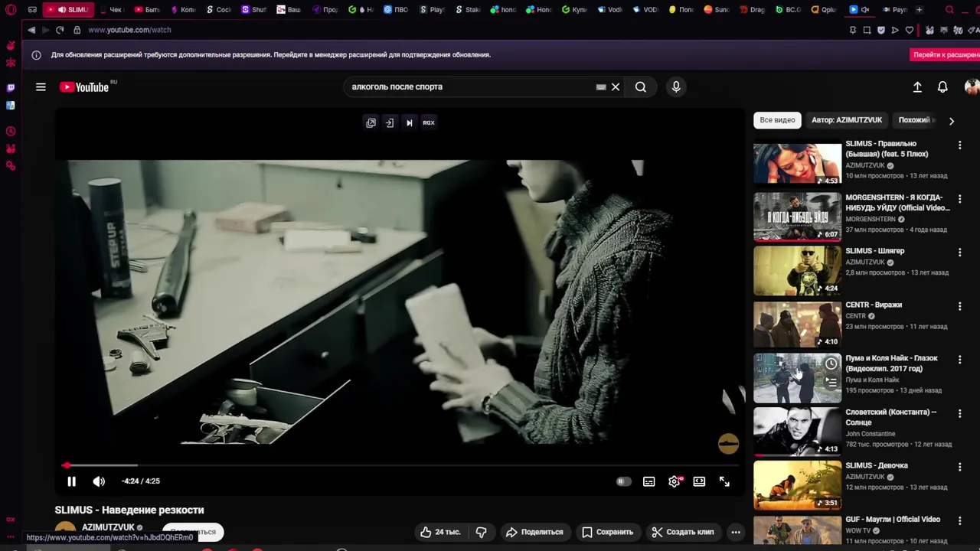Select the 'Автор: AZIMUTZVUK' chip
Screen dimensions: 980x551
(x=847, y=120)
